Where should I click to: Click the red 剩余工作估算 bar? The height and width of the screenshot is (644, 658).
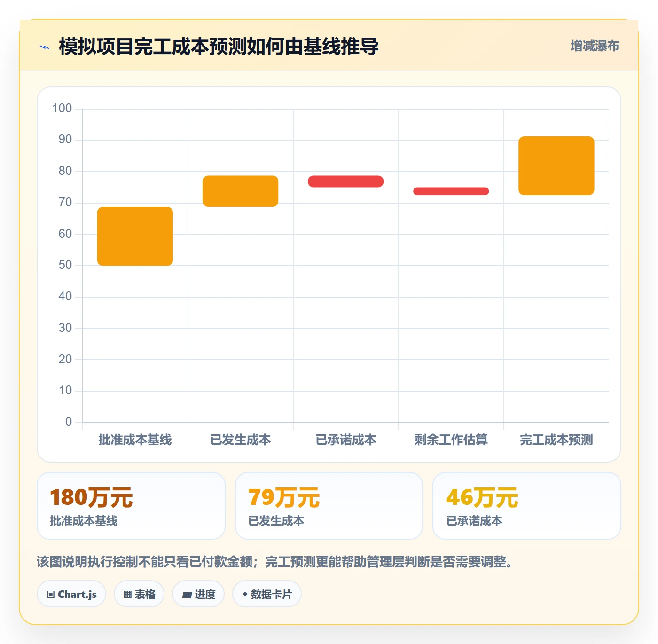tap(451, 191)
